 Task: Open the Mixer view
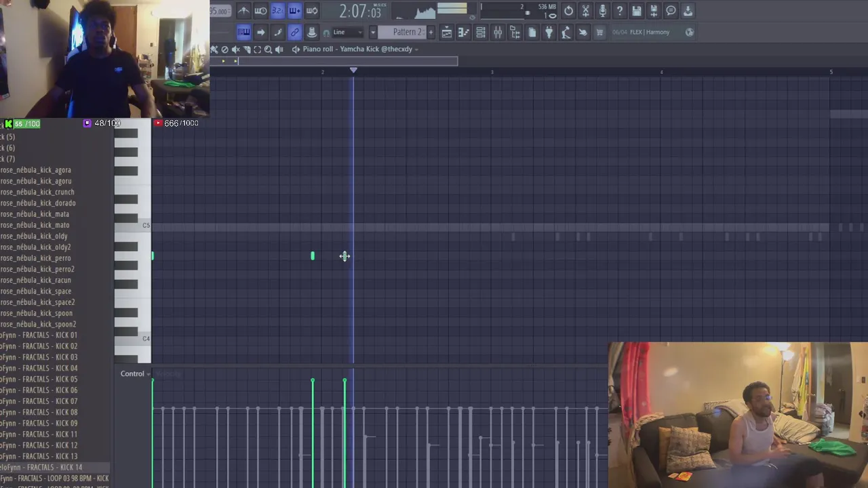(498, 32)
